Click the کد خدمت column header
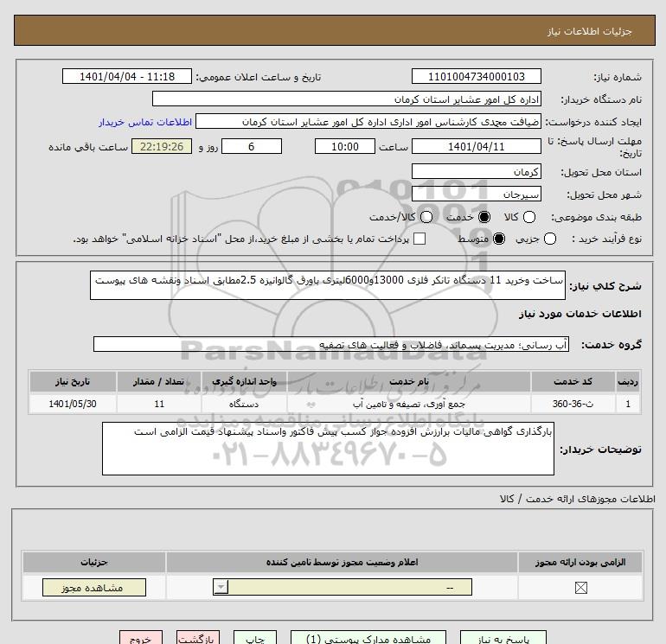The image size is (666, 644). click(573, 381)
